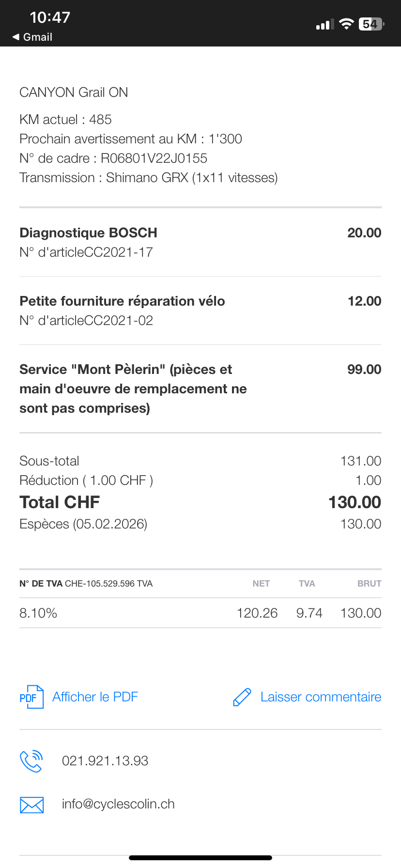Viewport: 401px width, 868px height.
Task: Open the "Afficher le PDF" link
Action: tap(95, 697)
